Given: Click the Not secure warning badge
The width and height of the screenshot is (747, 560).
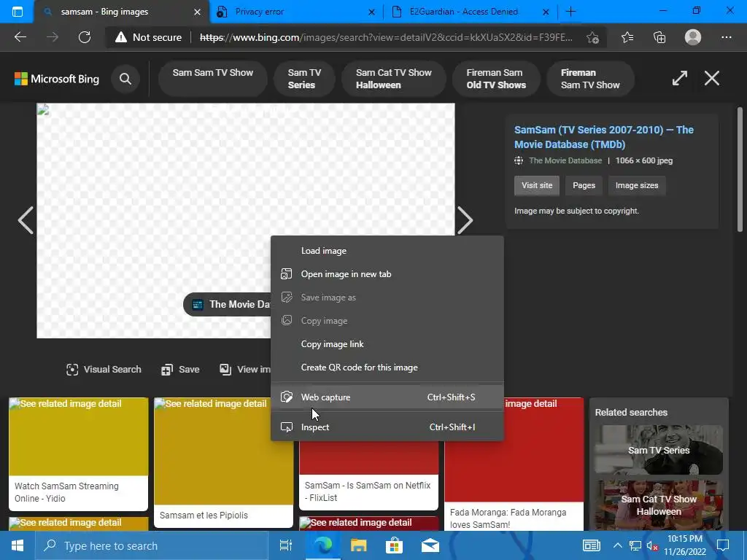Looking at the screenshot, I should pos(148,37).
